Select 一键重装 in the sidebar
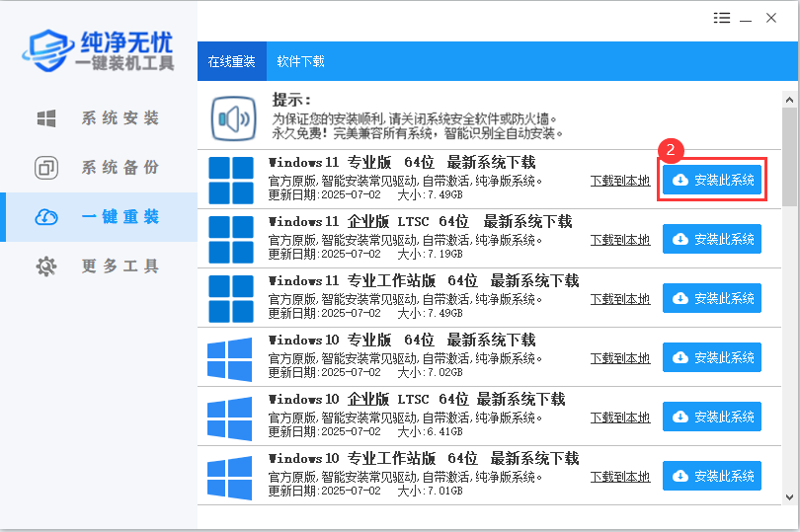Screen dimensions: 800x532 [x=99, y=217]
